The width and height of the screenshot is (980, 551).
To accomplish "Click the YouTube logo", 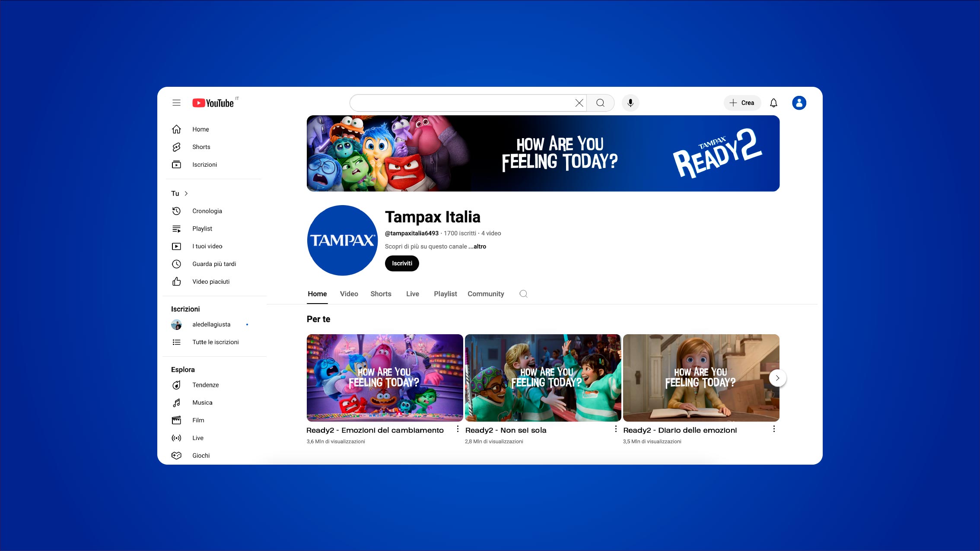I will click(213, 103).
